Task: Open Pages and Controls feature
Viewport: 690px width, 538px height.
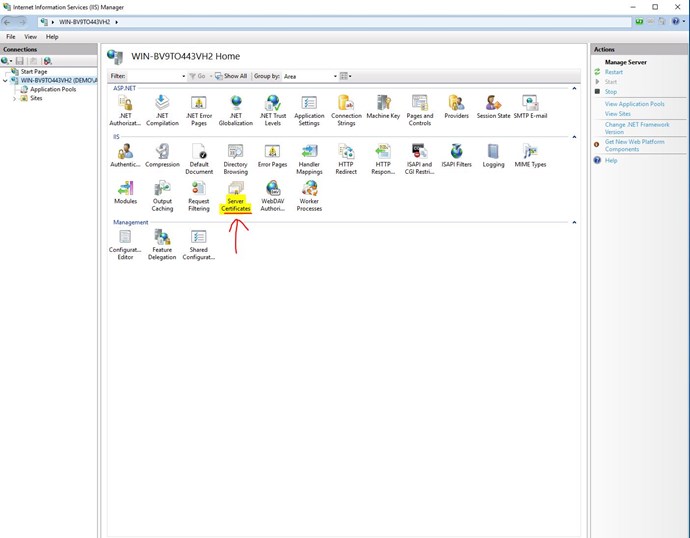Action: click(420, 110)
